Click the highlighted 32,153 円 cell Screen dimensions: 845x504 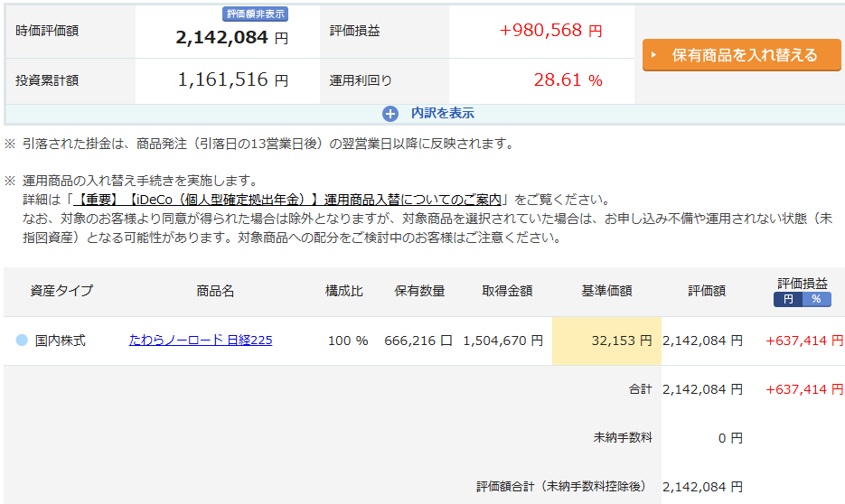click(x=606, y=341)
